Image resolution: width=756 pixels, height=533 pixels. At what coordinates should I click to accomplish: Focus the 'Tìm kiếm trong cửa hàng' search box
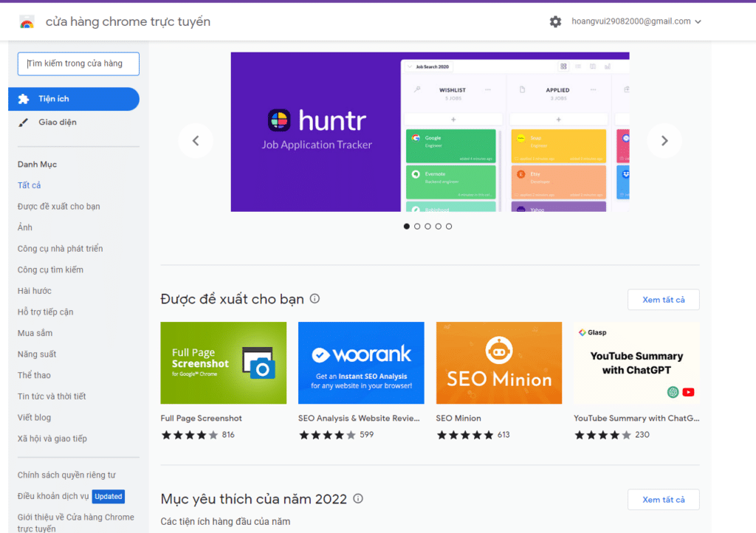pos(78,63)
